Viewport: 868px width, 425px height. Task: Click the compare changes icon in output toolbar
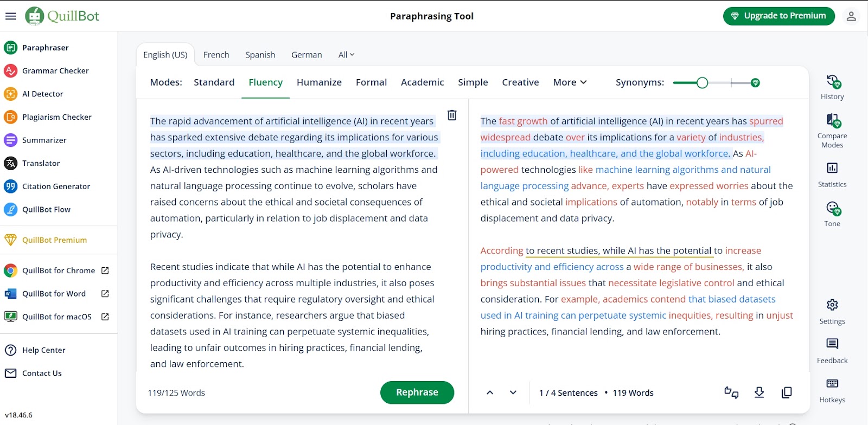point(731,392)
